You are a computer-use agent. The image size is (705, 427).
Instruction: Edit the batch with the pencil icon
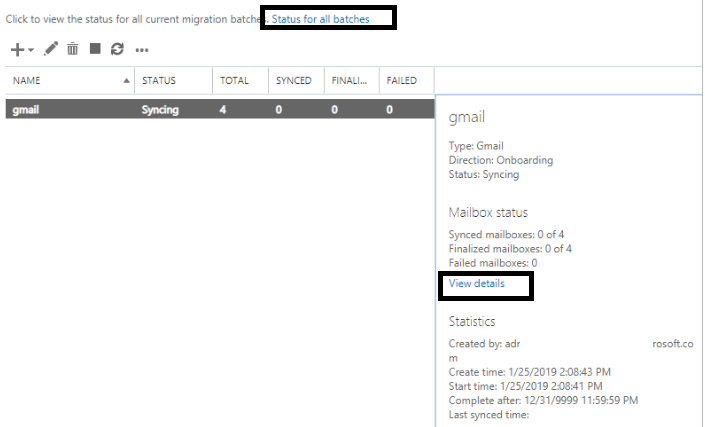pyautogui.click(x=51, y=49)
